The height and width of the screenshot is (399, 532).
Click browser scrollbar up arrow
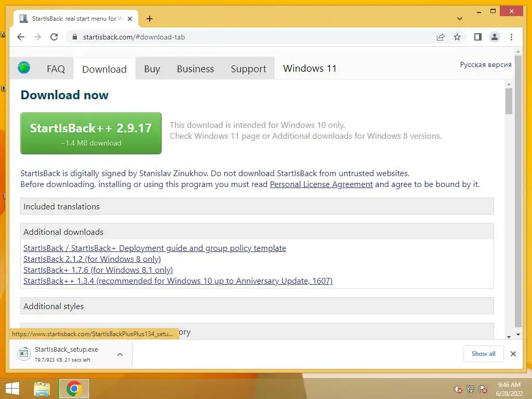(518, 52)
